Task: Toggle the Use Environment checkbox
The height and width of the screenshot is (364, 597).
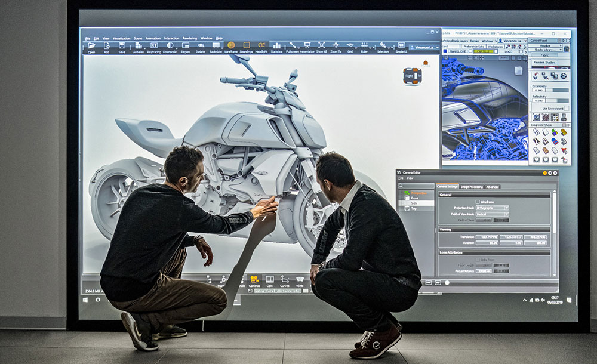Action: click(566, 109)
